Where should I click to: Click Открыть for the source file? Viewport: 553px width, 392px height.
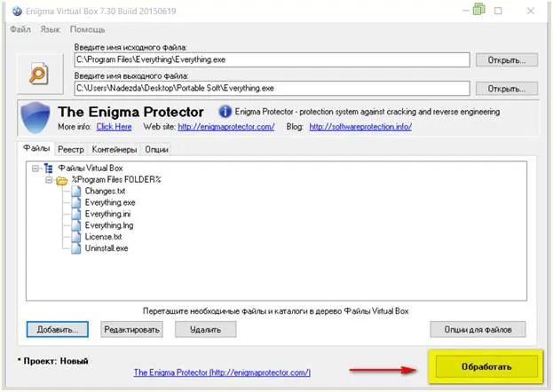click(x=507, y=60)
